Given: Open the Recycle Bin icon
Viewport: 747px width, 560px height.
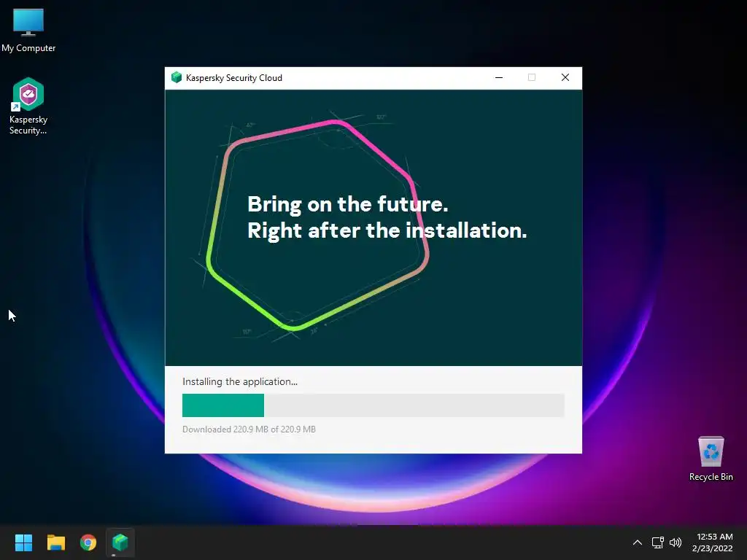Looking at the screenshot, I should coord(711,459).
